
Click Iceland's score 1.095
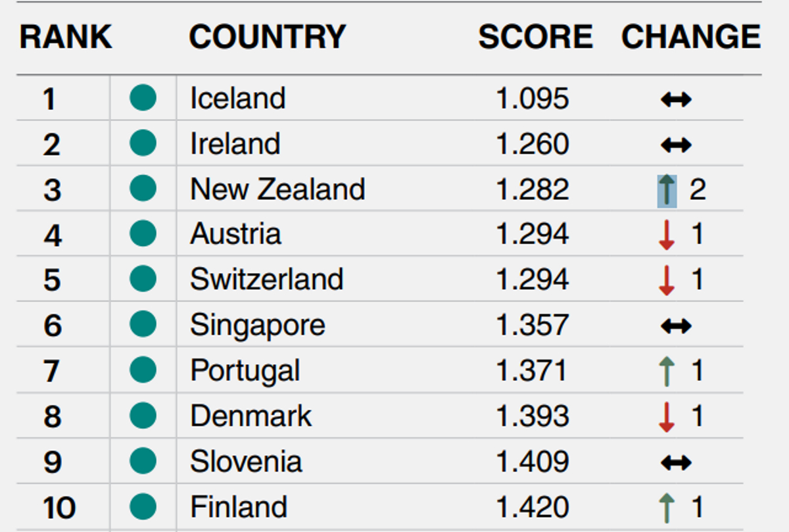(x=533, y=99)
